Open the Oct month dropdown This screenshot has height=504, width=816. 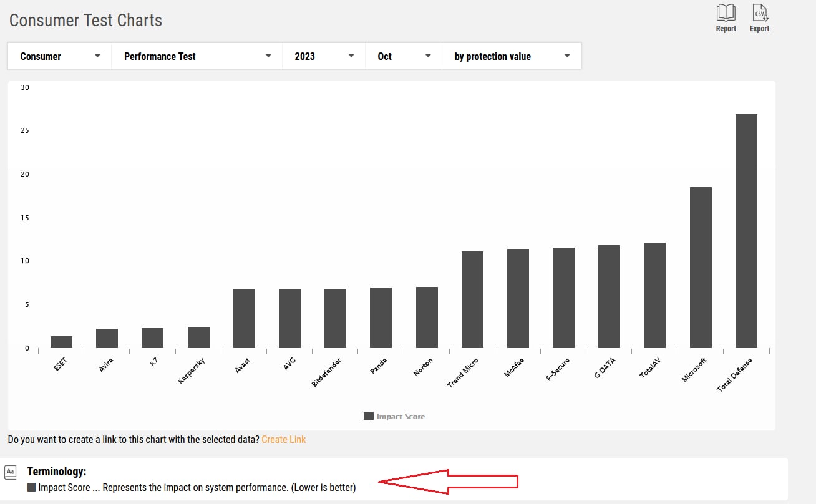coord(404,56)
